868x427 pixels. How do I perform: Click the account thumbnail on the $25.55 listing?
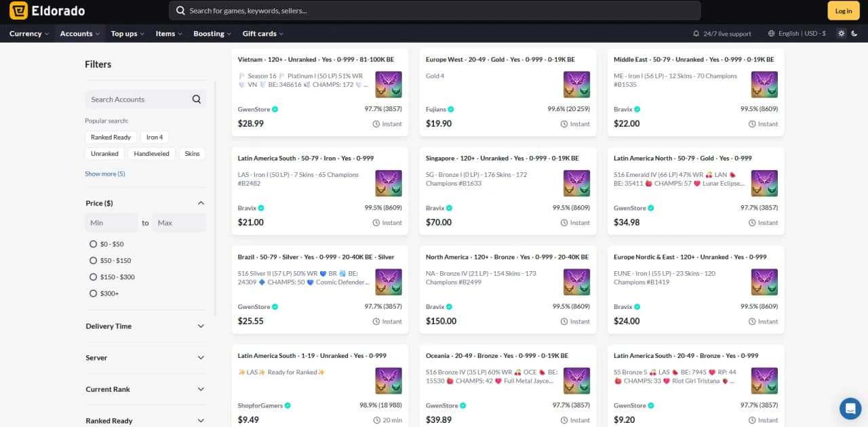389,282
